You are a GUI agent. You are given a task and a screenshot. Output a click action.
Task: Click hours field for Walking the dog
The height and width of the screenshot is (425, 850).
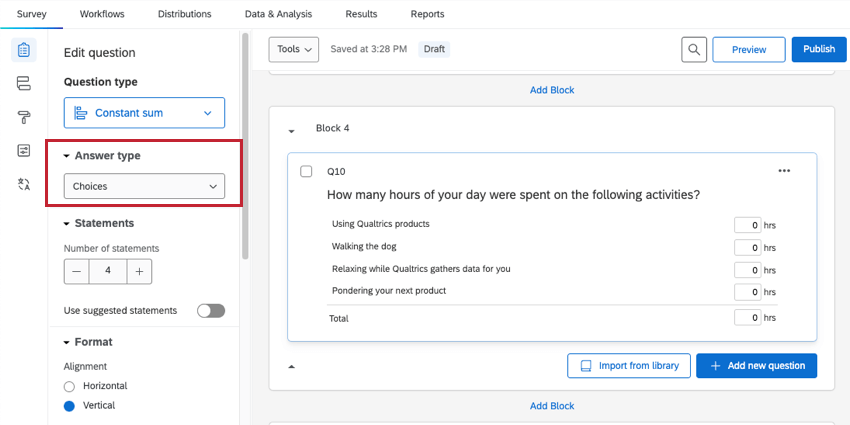tap(747, 247)
